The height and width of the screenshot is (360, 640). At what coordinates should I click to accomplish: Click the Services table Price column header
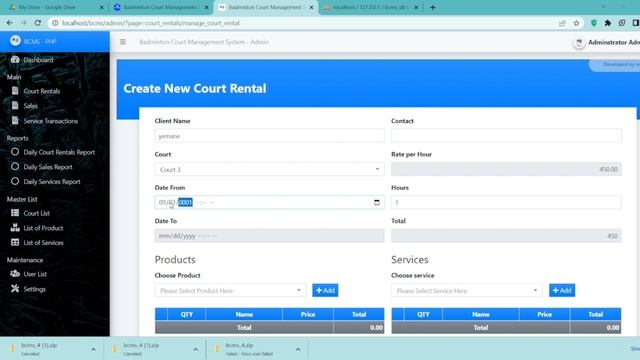coord(544,314)
